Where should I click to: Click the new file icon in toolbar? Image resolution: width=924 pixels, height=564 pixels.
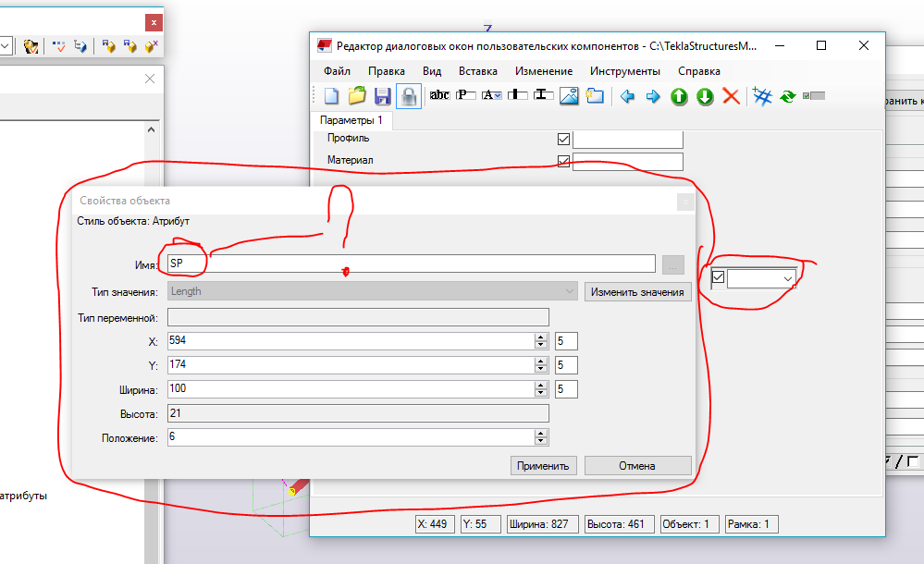click(x=331, y=95)
